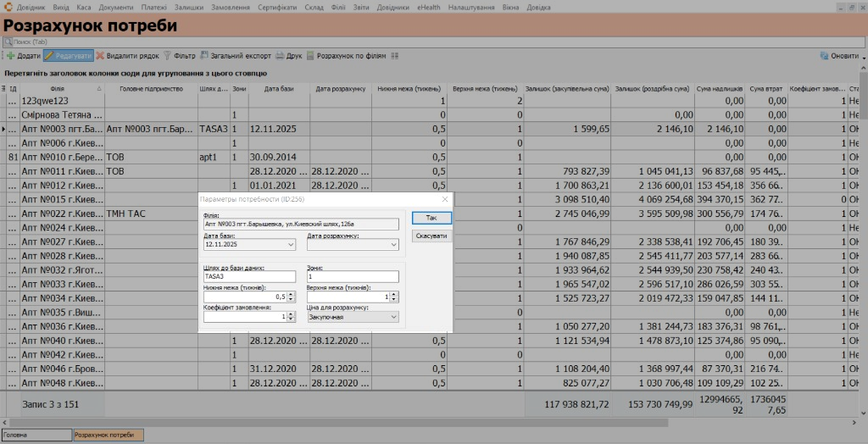Switch to the Головна tab
The image size is (868, 444).
click(36, 436)
